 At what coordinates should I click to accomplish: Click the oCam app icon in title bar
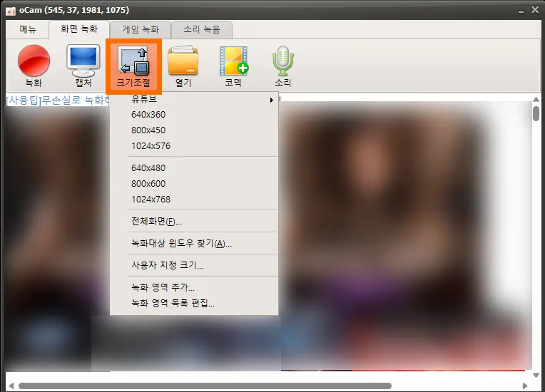(11, 11)
